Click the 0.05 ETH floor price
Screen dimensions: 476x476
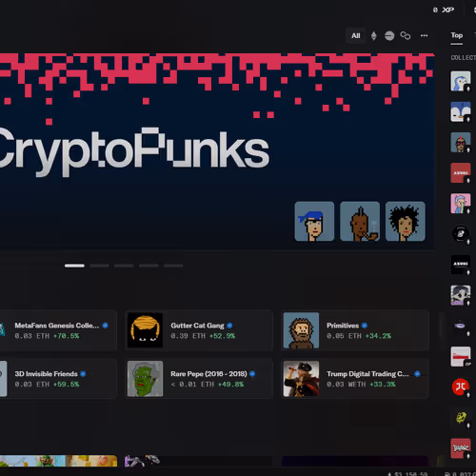344,336
